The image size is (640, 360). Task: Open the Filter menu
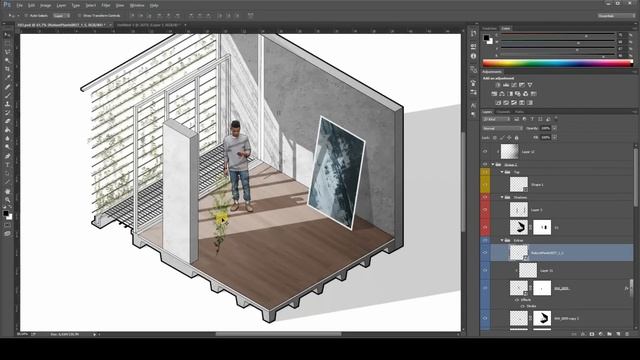106,6
